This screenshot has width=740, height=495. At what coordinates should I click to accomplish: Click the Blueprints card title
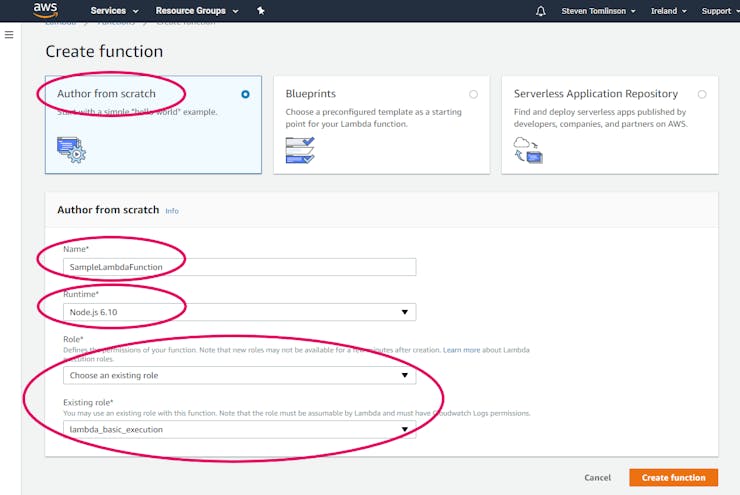(311, 94)
